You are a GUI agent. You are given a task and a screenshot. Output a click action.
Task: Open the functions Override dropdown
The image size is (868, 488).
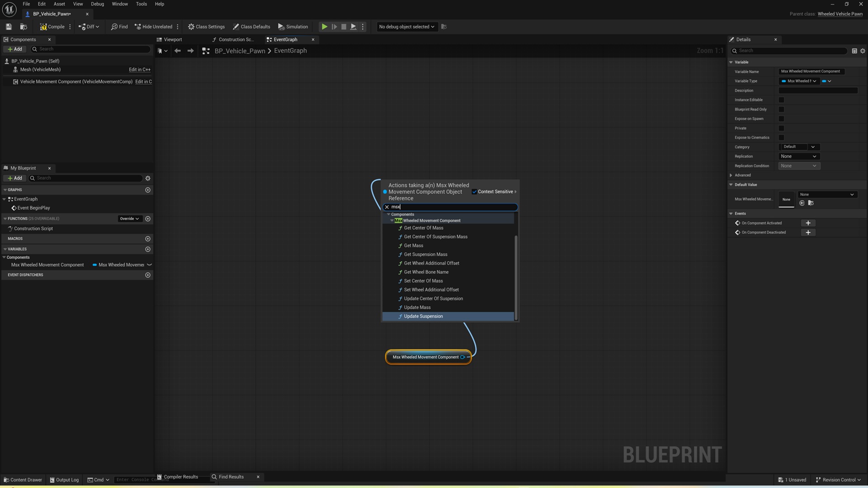(x=129, y=219)
